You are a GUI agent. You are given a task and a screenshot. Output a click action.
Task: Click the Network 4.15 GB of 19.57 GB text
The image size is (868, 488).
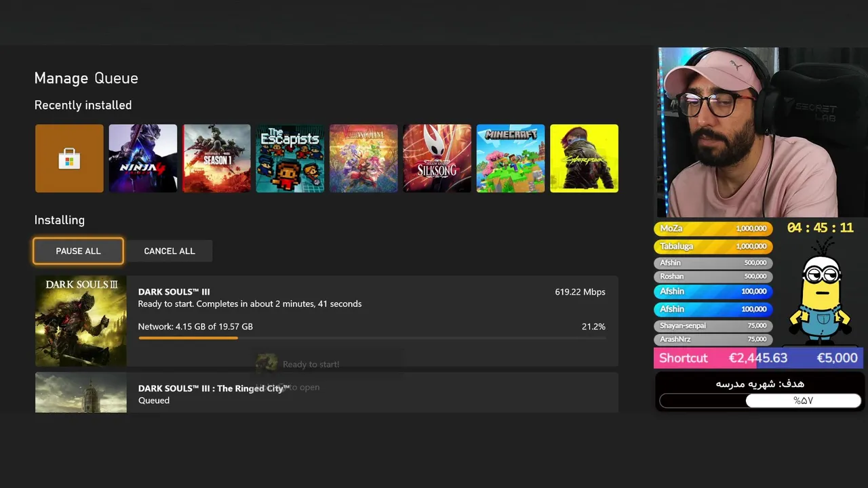195,327
